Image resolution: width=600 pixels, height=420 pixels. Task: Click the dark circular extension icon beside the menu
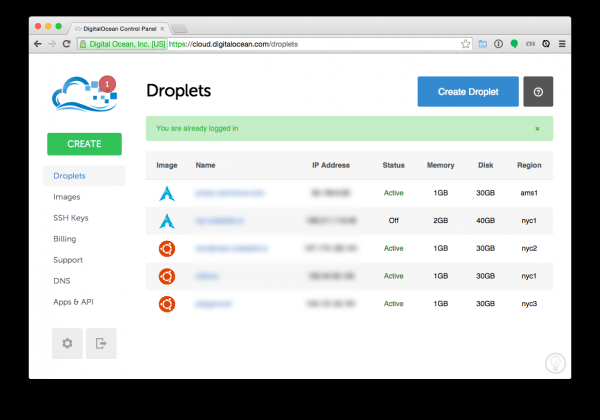coord(546,44)
